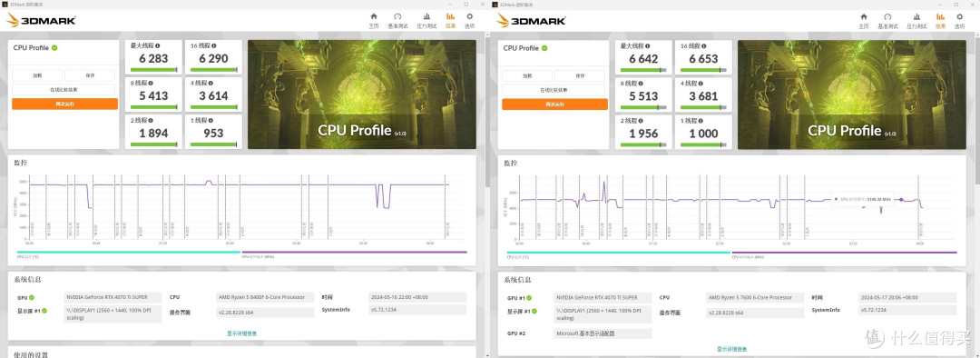Open Benchmarks gauge icon in left window
Image resolution: width=980 pixels, height=358 pixels.
tap(397, 21)
